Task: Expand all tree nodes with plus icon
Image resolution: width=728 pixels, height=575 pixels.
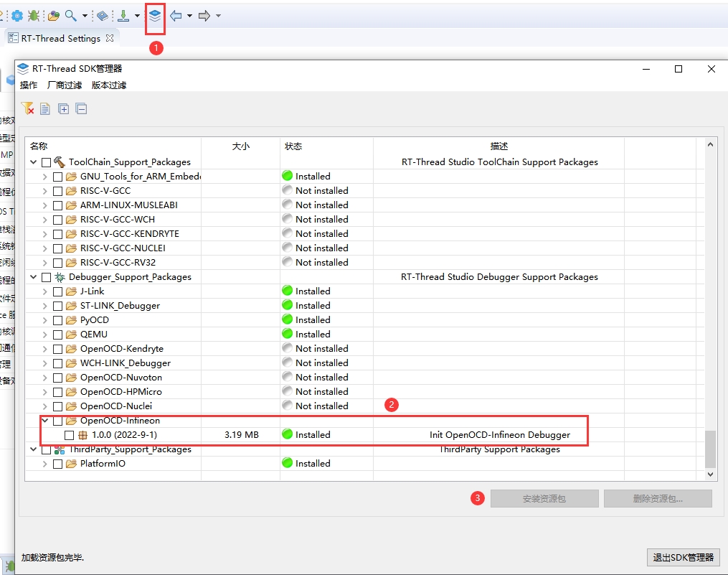Action: coord(63,108)
